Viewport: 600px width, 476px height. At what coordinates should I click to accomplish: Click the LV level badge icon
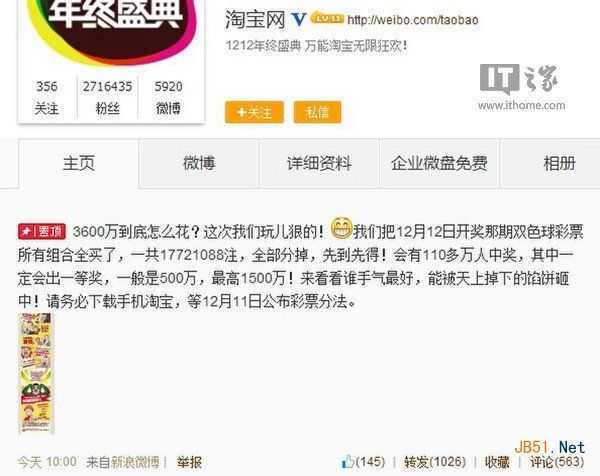(x=327, y=18)
